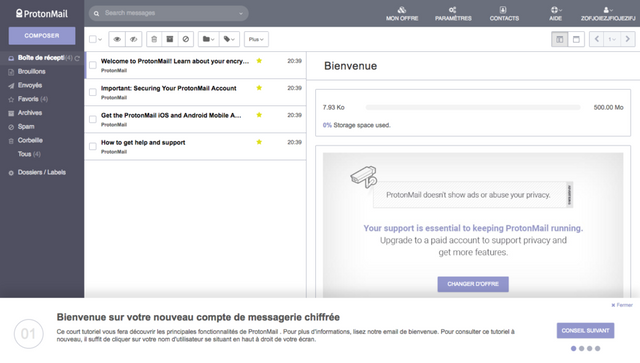640x363 pixels.
Task: Select checkbox for Welcome to ProtonMail message
Action: [93, 65]
